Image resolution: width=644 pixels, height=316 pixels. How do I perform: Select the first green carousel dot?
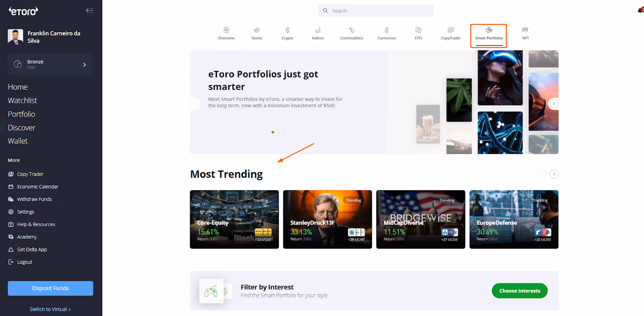point(273,132)
